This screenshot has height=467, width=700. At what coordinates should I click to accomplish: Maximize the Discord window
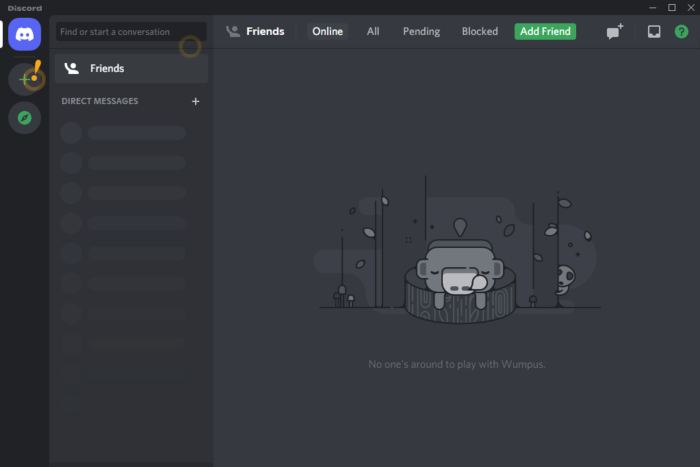671,8
